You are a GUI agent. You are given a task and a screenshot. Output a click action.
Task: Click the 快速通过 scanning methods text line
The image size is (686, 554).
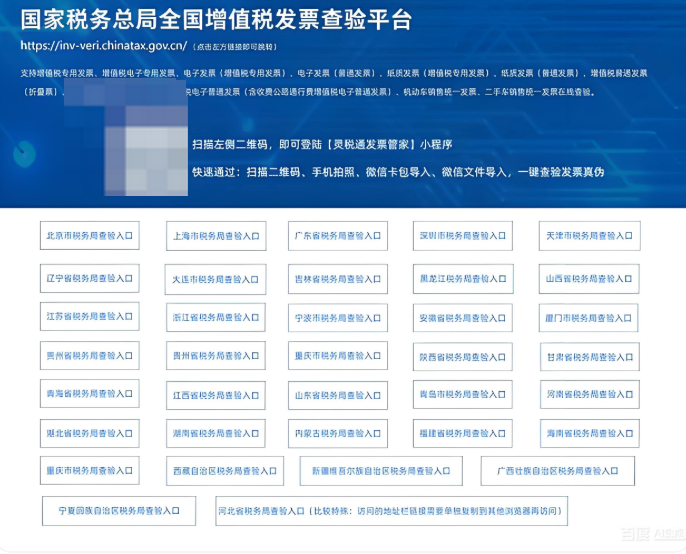pyautogui.click(x=398, y=172)
